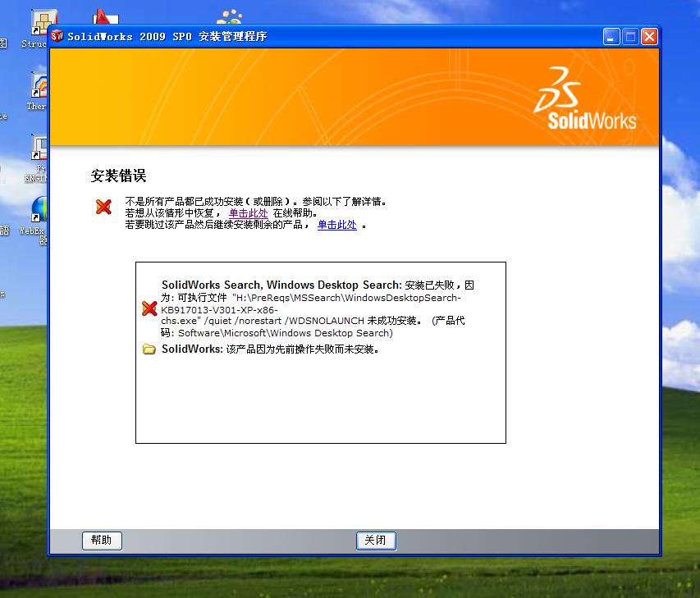Click the SolidWorks logo in orange banner
Screen dimensions: 700x598
click(585, 99)
